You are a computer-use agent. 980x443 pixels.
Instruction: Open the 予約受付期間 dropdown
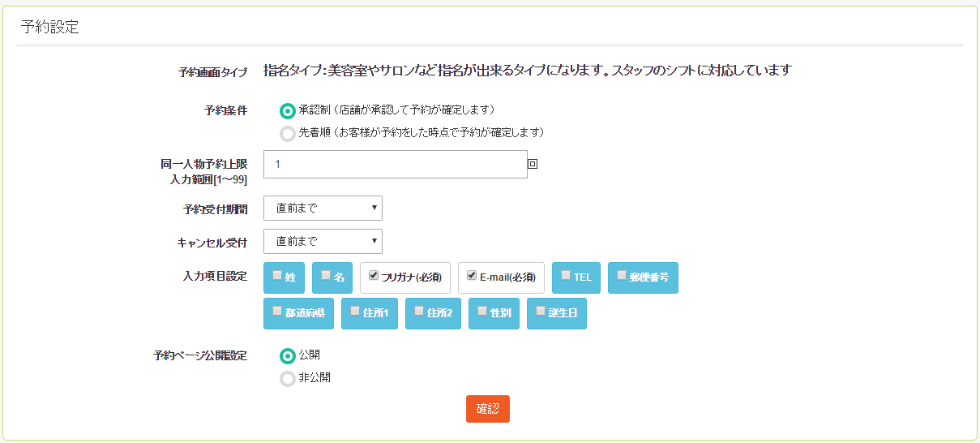pyautogui.click(x=323, y=208)
